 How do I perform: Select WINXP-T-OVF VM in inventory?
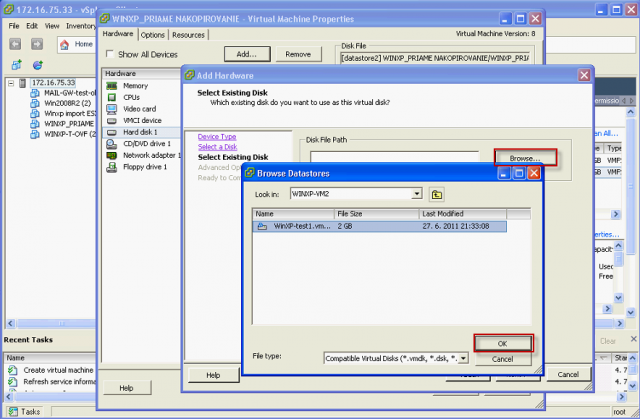tap(69, 134)
